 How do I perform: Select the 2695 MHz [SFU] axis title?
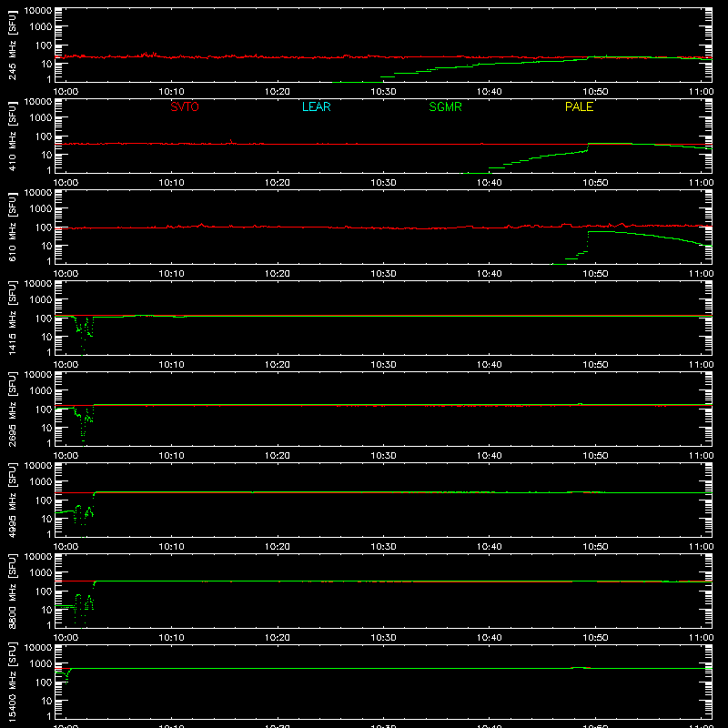click(12, 409)
